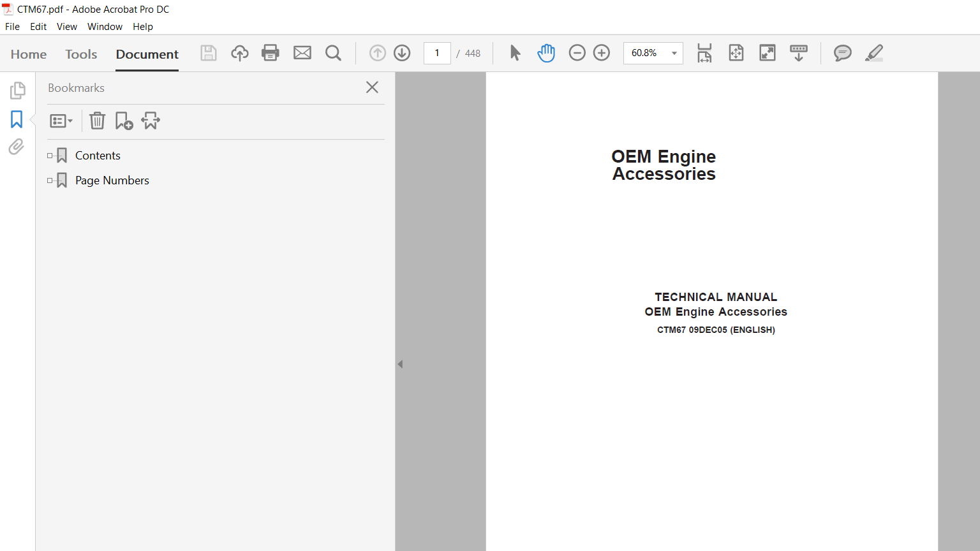Toggle Bookmarks panel icon in sidebar
Screen dimensions: 980x551
point(17,119)
